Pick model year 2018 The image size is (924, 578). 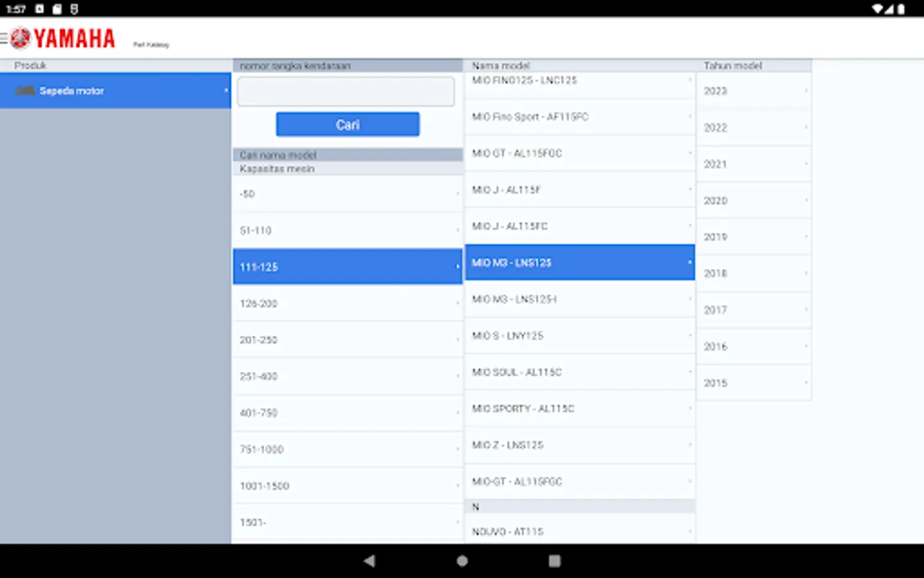click(x=754, y=274)
